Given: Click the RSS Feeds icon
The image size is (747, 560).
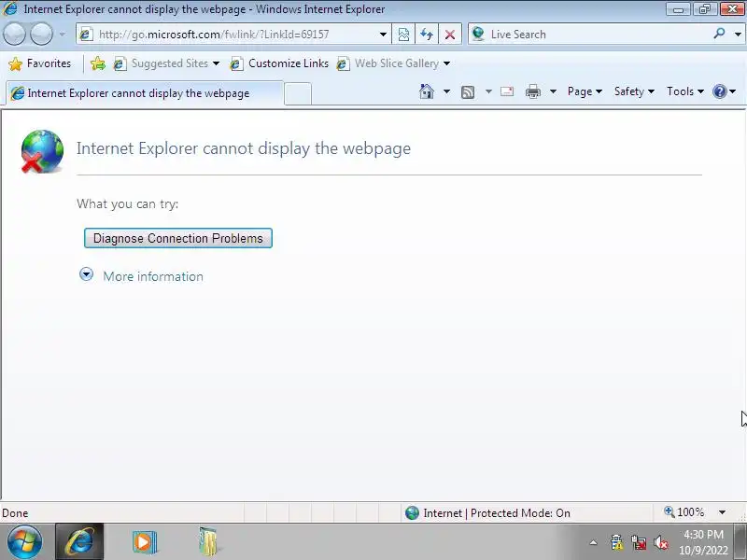Looking at the screenshot, I should [468, 91].
